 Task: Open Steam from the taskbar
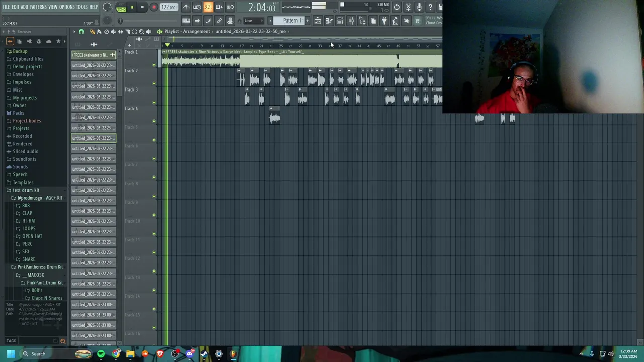pyautogui.click(x=204, y=354)
